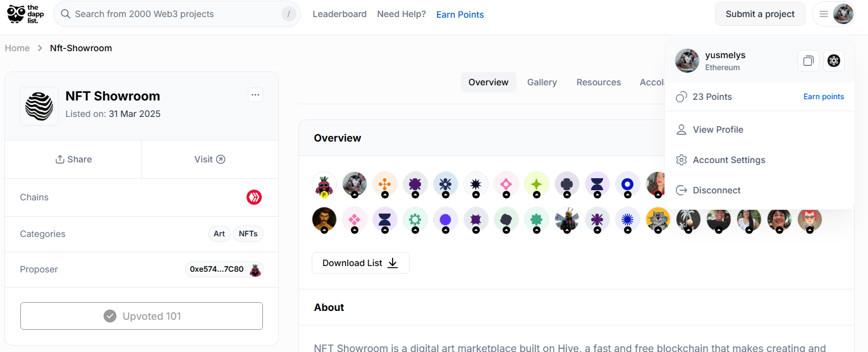This screenshot has width=868, height=352.
Task: Open the Dapp List owl logo home
Action: [x=25, y=14]
